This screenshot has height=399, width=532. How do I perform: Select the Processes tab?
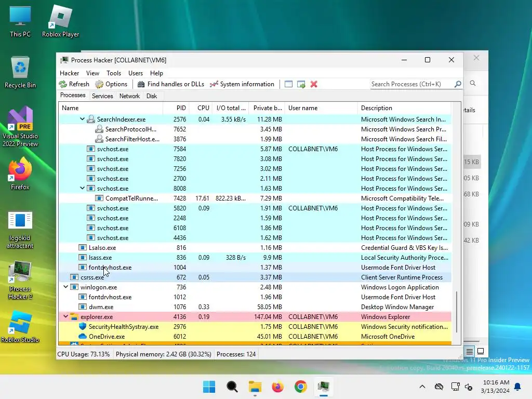(x=73, y=96)
